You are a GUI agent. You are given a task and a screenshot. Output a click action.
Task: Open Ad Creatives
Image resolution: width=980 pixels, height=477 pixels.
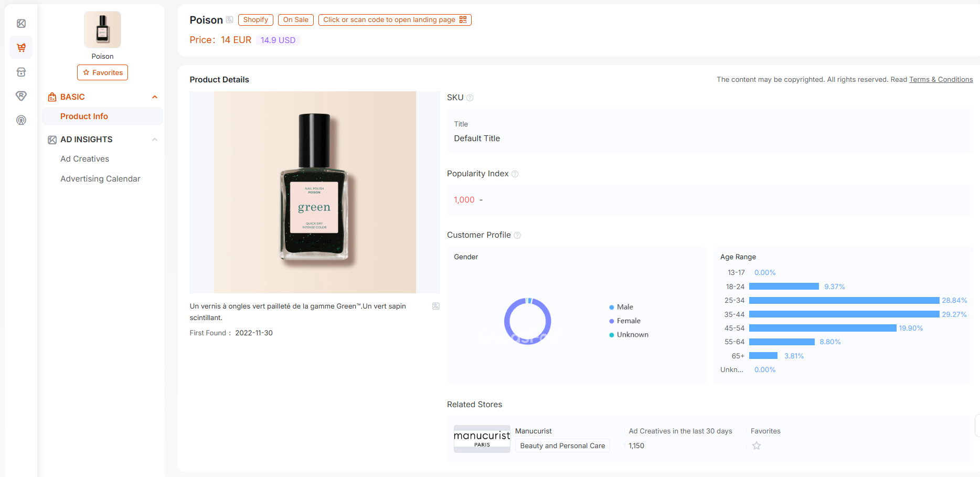click(x=84, y=159)
